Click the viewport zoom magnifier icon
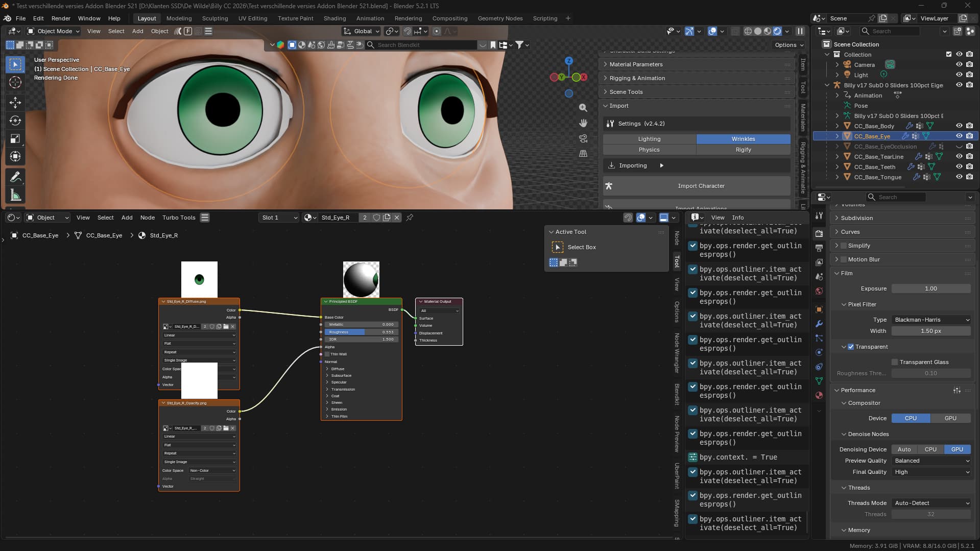The image size is (980, 551). pos(583,108)
